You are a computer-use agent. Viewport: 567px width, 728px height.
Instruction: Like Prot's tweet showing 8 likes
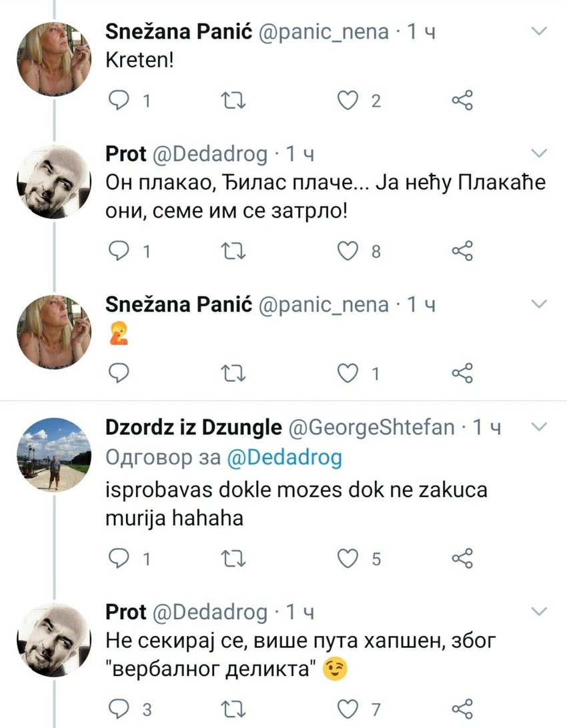(x=347, y=251)
